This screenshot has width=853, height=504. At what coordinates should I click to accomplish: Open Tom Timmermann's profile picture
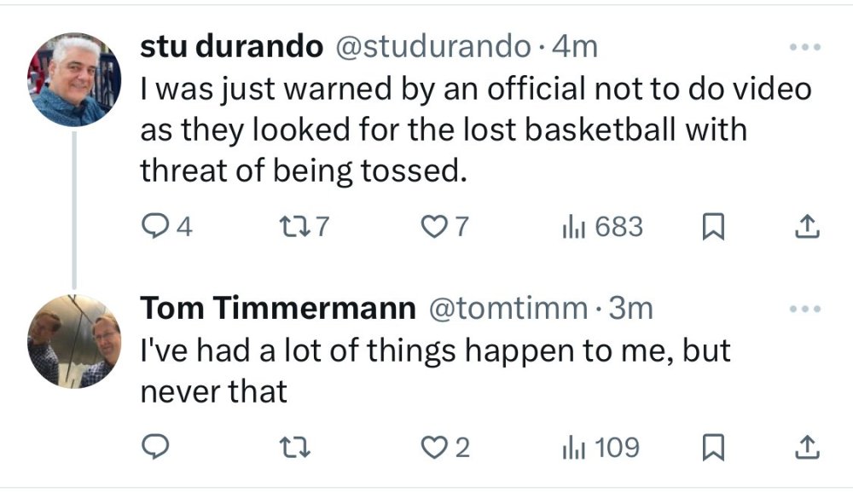pos(74,341)
